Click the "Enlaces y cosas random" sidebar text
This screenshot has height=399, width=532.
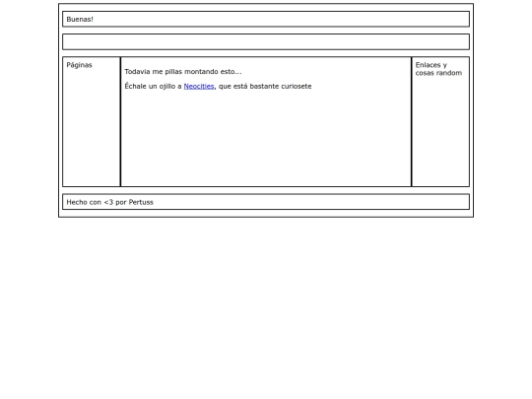[438, 69]
